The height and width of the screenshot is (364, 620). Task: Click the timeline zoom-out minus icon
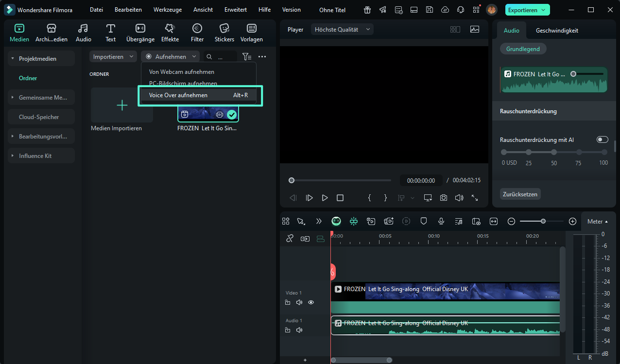click(x=511, y=221)
